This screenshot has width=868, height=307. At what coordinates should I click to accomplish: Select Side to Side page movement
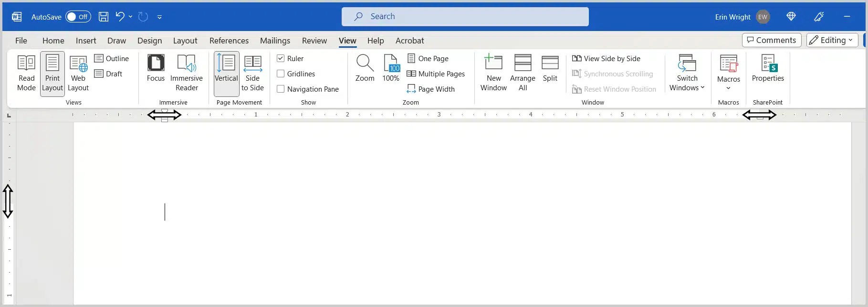click(252, 74)
